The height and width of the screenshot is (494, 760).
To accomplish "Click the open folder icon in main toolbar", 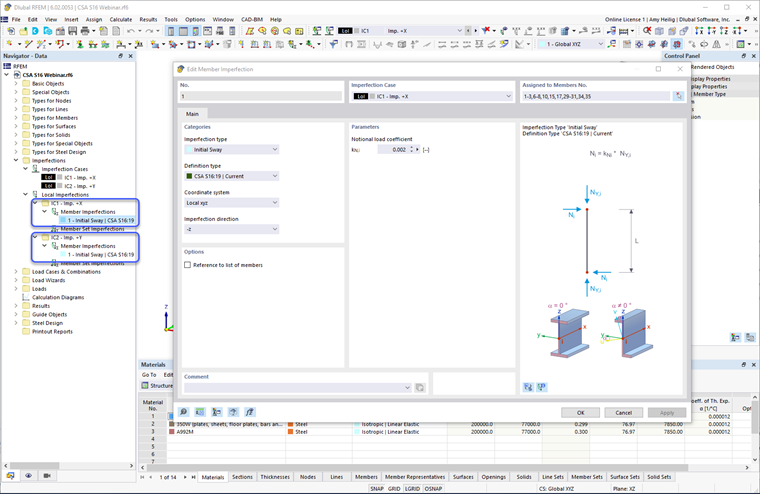I will point(23,31).
